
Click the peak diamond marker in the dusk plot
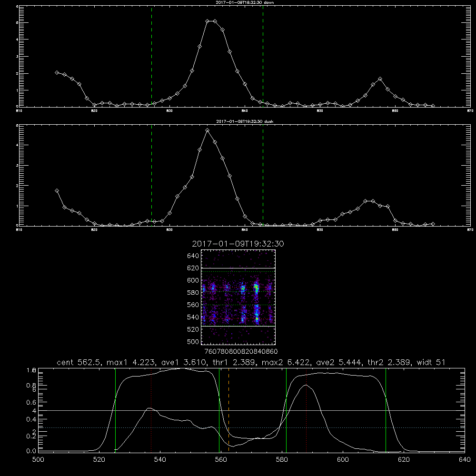point(208,130)
